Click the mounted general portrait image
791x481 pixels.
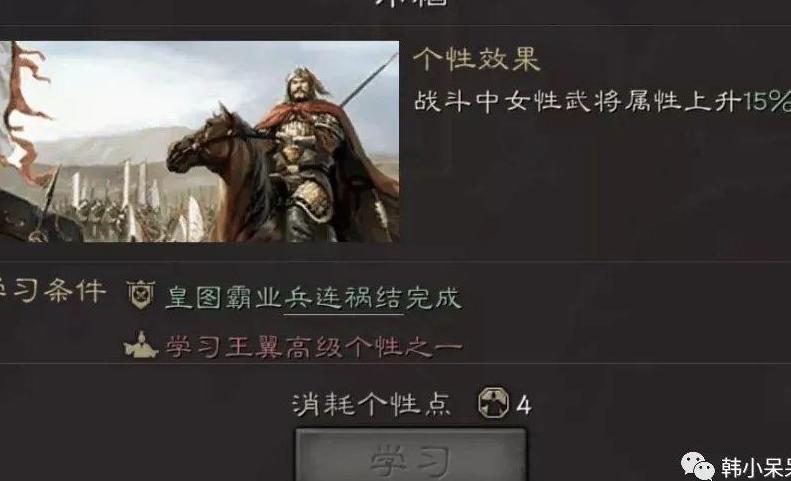[199, 141]
